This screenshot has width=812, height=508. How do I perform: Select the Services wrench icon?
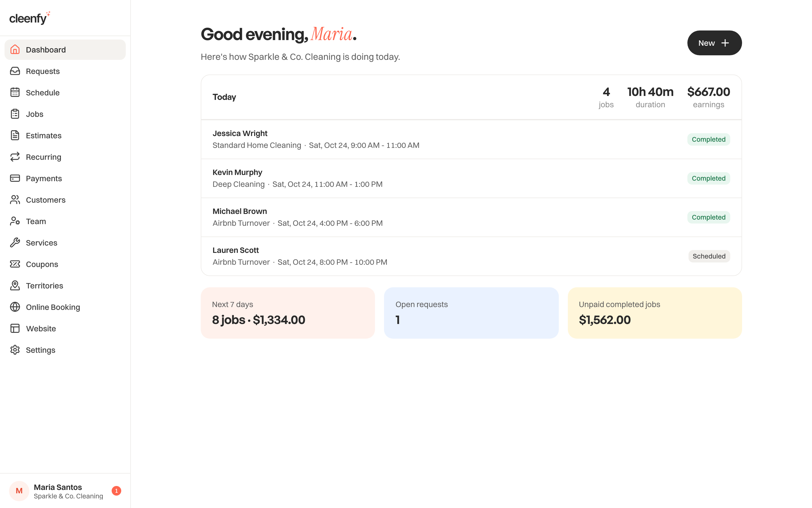coord(15,243)
